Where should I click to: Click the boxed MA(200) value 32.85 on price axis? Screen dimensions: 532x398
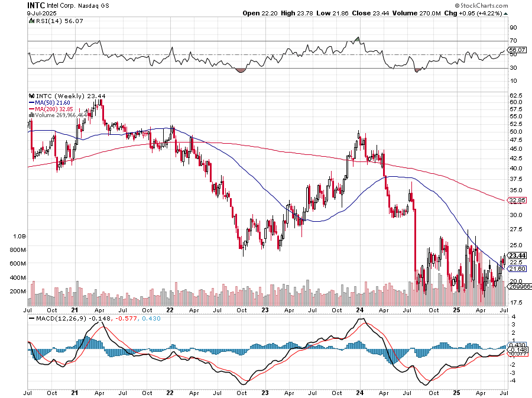pos(518,200)
